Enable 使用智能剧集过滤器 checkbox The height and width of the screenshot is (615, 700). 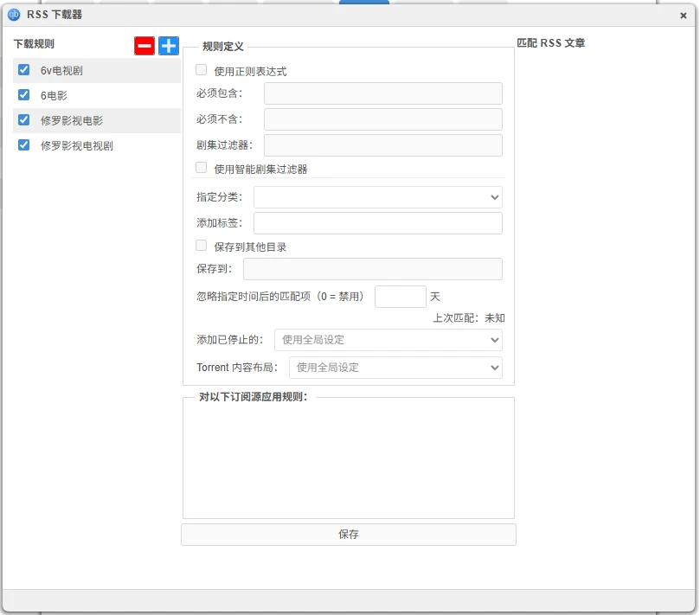coord(202,168)
